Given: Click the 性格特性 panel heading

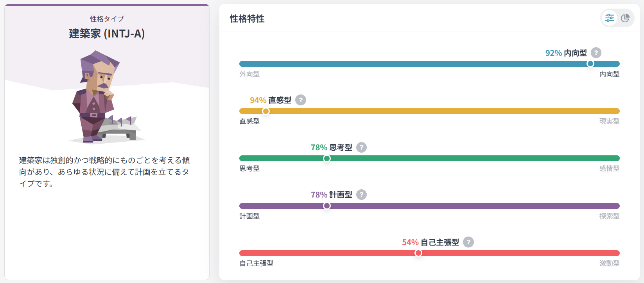Looking at the screenshot, I should tap(247, 19).
